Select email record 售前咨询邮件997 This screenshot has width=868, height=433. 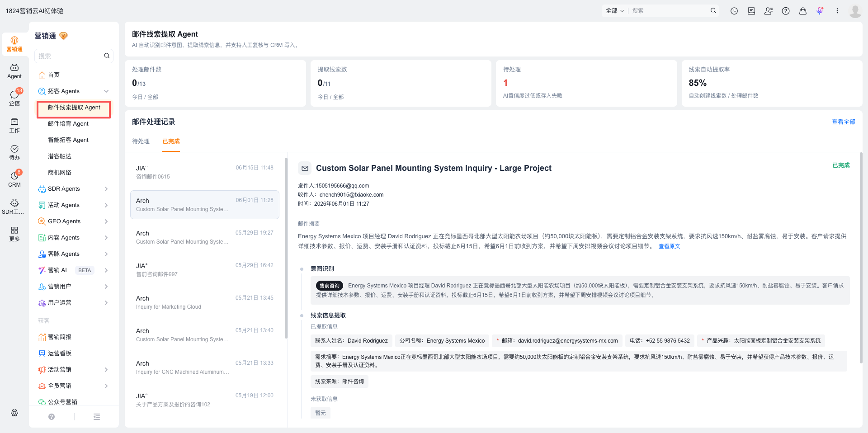pyautogui.click(x=205, y=270)
